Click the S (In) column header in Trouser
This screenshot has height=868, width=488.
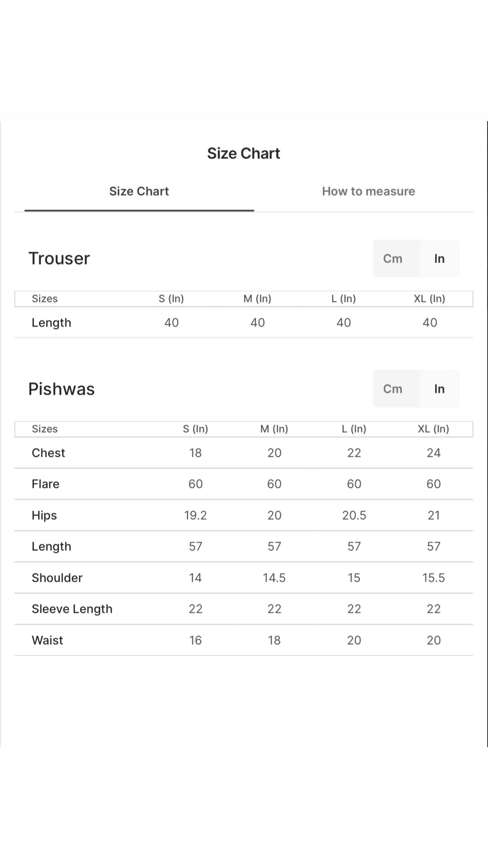pos(171,299)
